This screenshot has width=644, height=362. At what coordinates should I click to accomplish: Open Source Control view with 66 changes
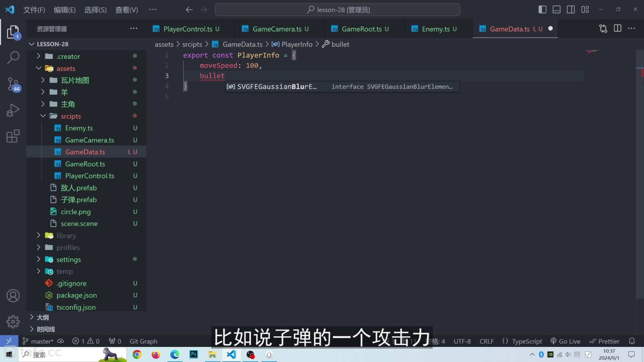13,84
